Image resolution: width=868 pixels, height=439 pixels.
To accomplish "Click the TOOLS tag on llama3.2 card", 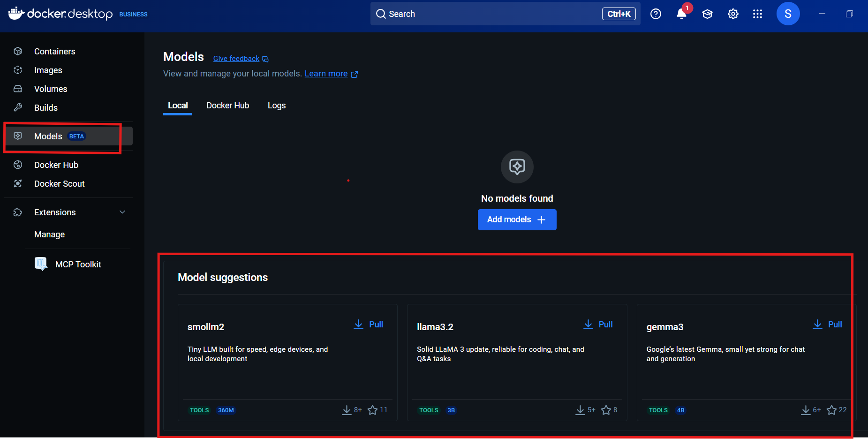I will [429, 410].
